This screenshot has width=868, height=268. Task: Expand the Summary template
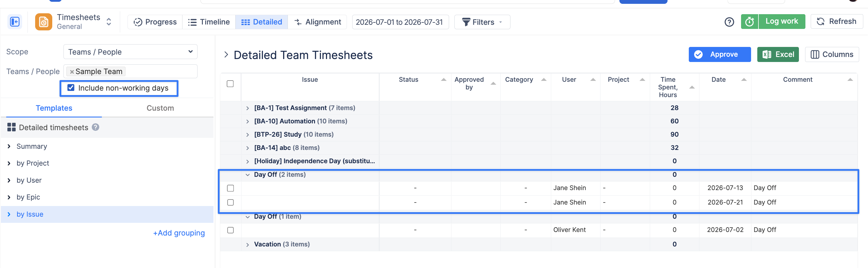[x=9, y=146]
